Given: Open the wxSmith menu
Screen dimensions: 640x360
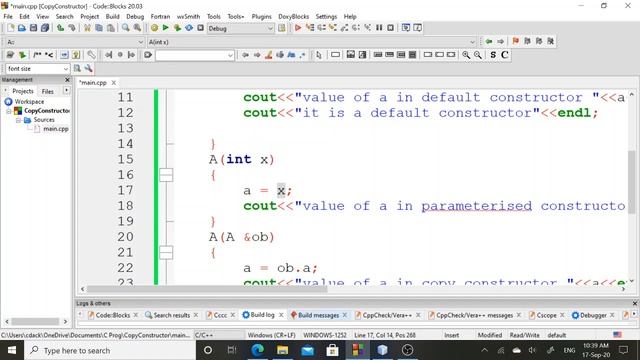Looking at the screenshot, I should pyautogui.click(x=188, y=16).
